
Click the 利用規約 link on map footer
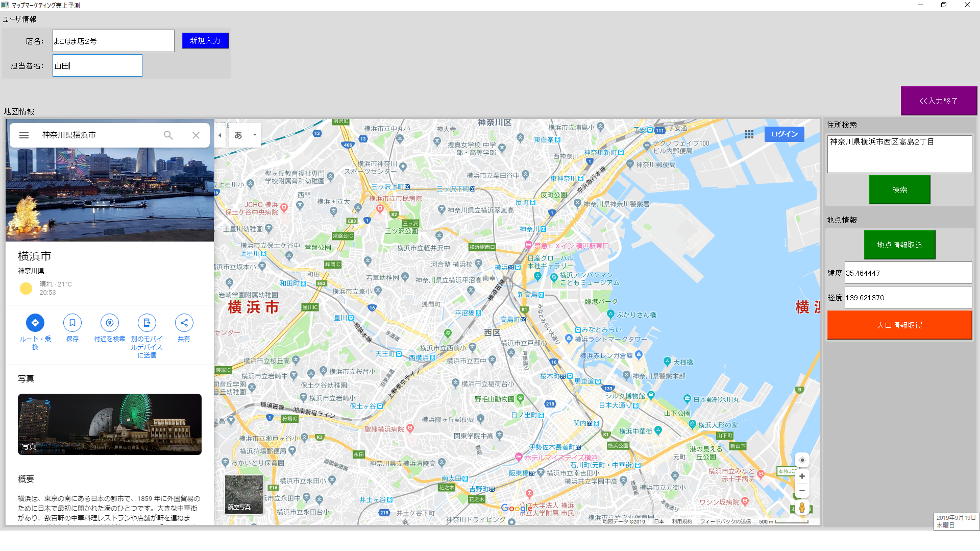click(682, 521)
